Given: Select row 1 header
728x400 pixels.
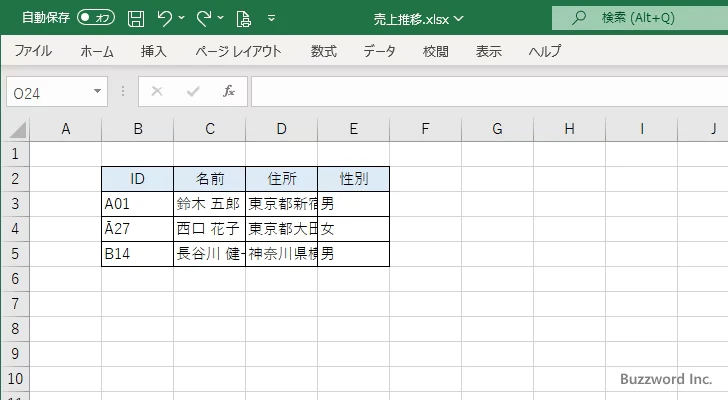Looking at the screenshot, I should pyautogui.click(x=15, y=154).
